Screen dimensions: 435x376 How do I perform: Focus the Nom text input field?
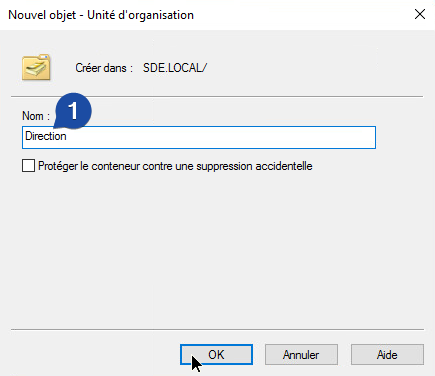(199, 137)
